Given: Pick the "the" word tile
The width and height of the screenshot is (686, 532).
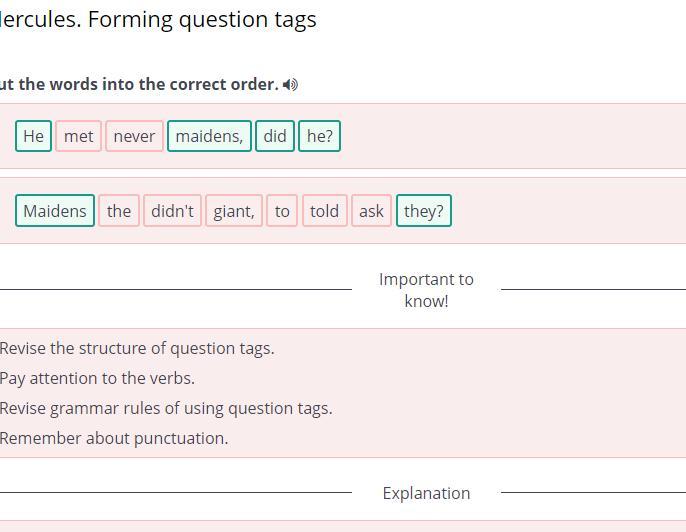Looking at the screenshot, I should click(119, 211).
